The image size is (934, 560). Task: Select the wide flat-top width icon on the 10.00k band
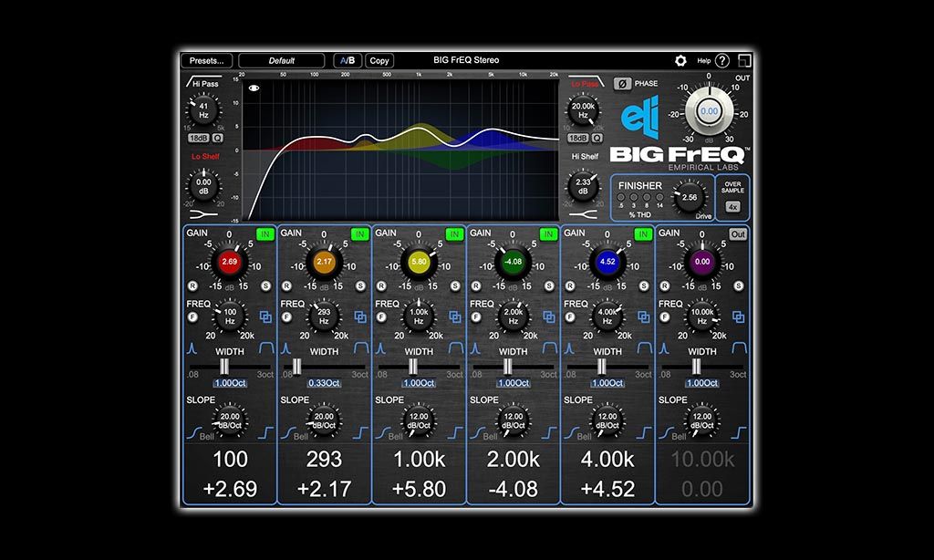[x=739, y=347]
